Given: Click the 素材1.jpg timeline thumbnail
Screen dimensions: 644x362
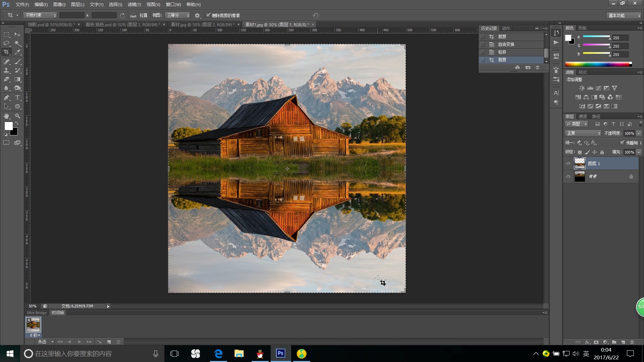Looking at the screenshot, I should 34,324.
